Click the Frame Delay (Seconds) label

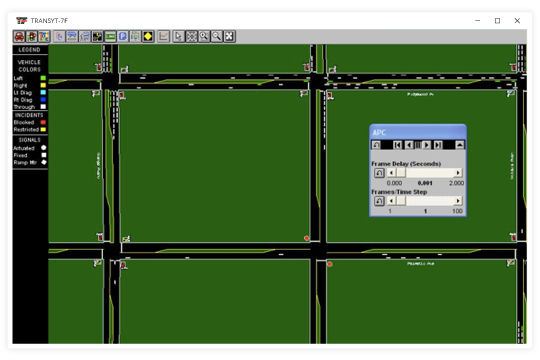coord(406,164)
